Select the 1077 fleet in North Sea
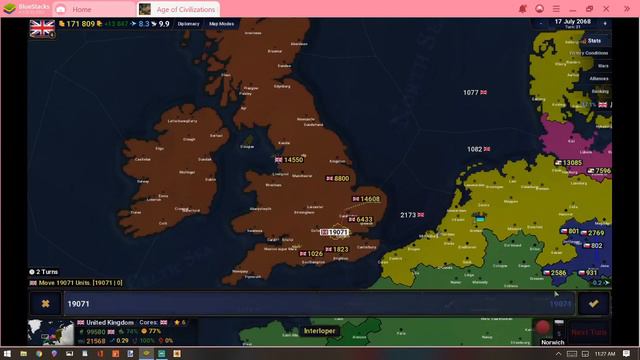 (x=475, y=93)
